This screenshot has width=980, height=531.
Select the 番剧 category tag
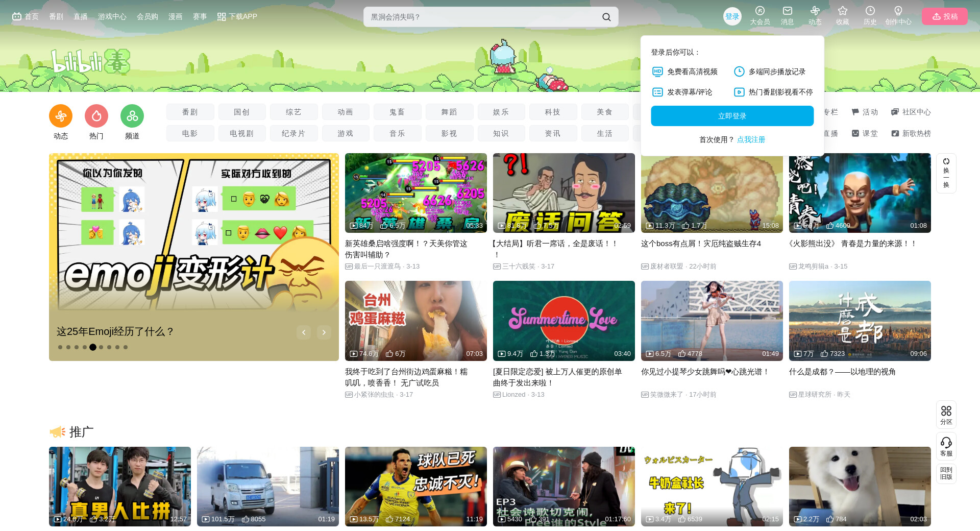[x=190, y=112]
